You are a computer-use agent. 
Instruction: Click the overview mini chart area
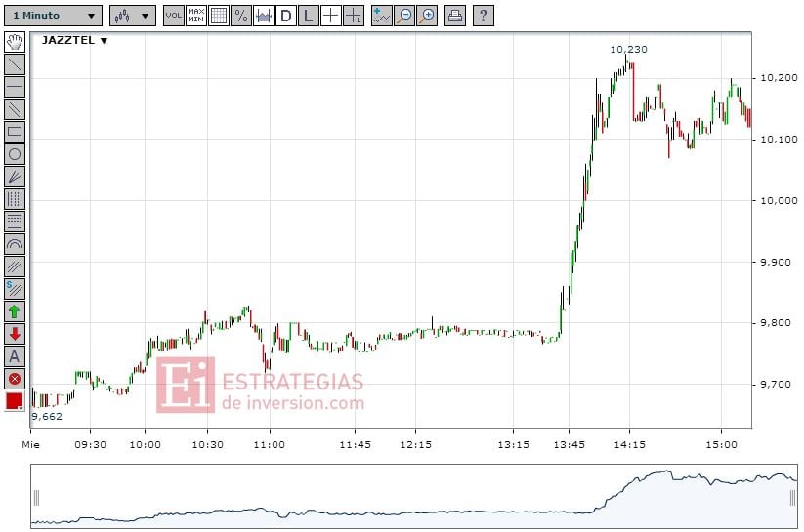[x=414, y=496]
